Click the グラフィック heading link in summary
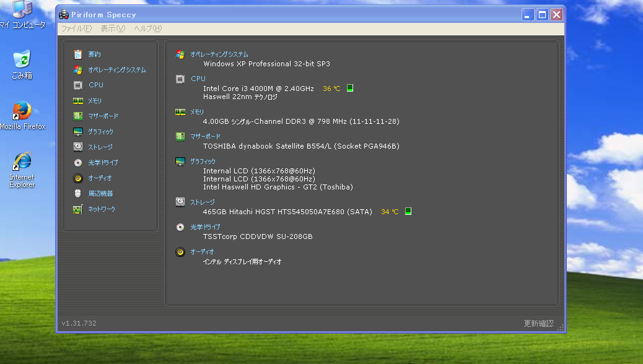This screenshot has width=643, height=364. click(x=203, y=162)
